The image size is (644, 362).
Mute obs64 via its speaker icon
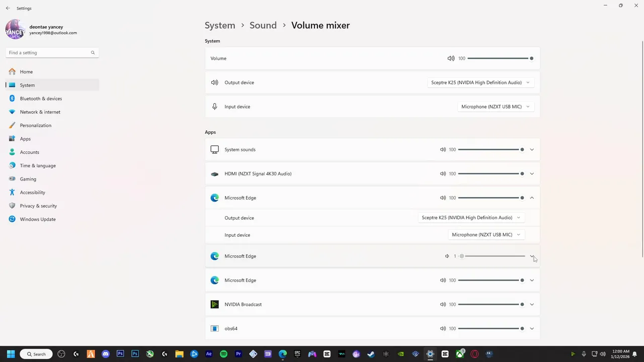point(443,328)
